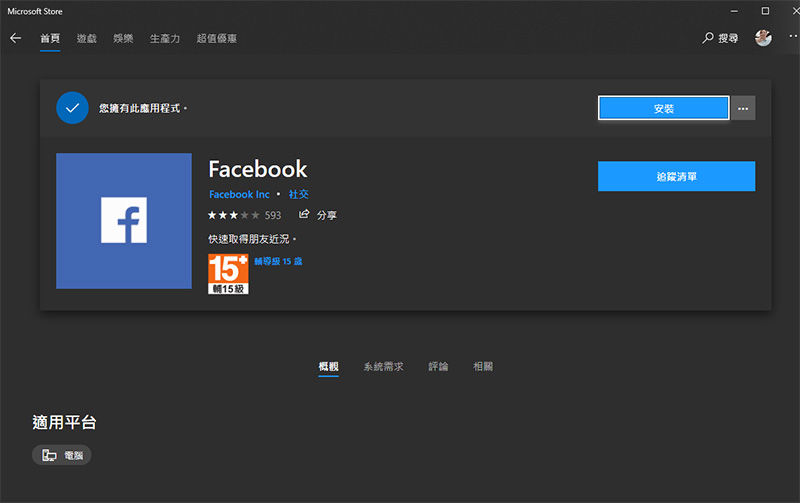The height and width of the screenshot is (503, 800).
Task: Select the 概觀 overview tab
Action: 328,366
